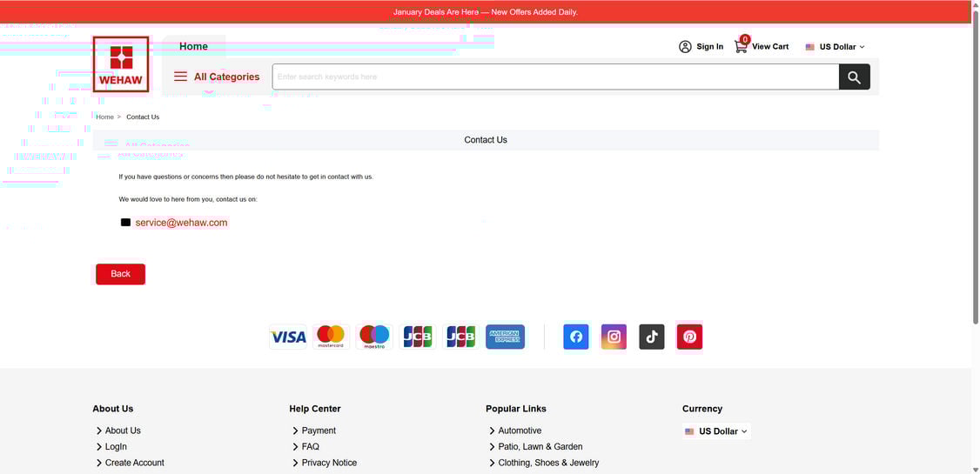Image resolution: width=980 pixels, height=474 pixels.
Task: Open the LogIn footer link
Action: click(116, 447)
